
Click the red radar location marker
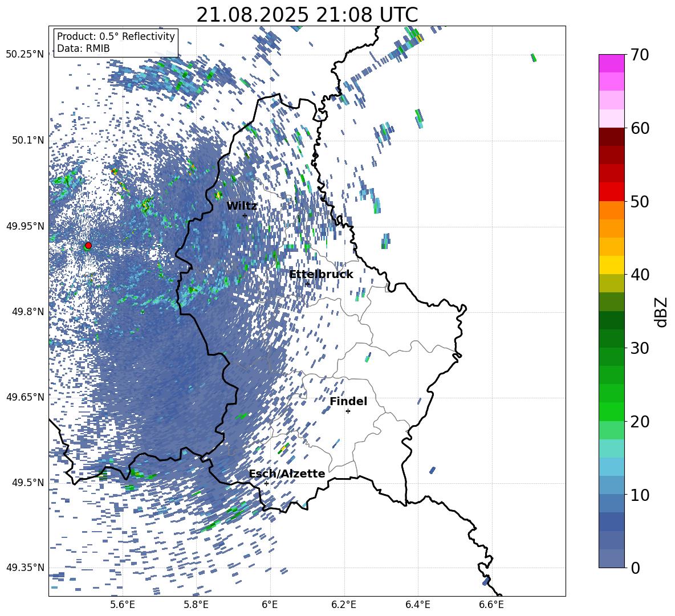(x=88, y=246)
